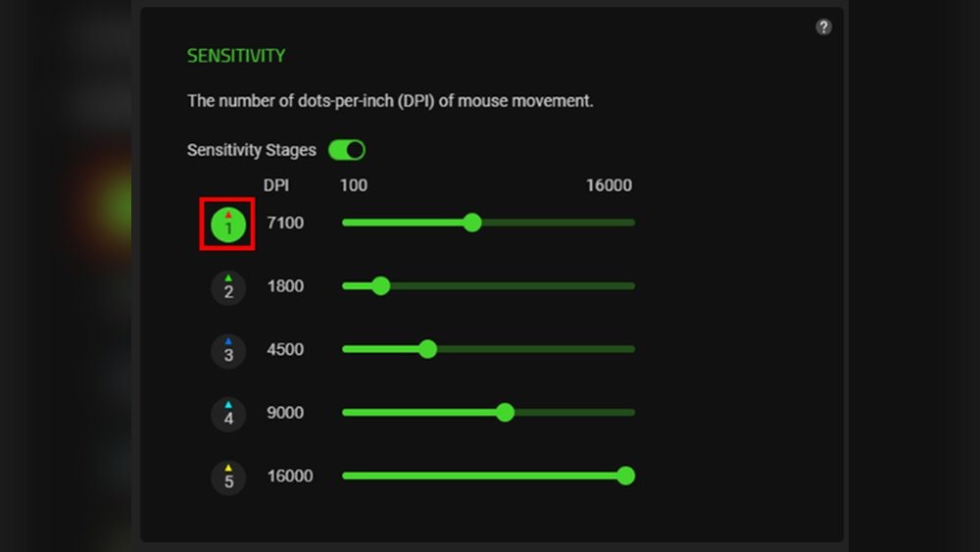Click the unfilled dark track of stage 2 slider
Viewport: 980px width, 552px height.
click(x=510, y=286)
